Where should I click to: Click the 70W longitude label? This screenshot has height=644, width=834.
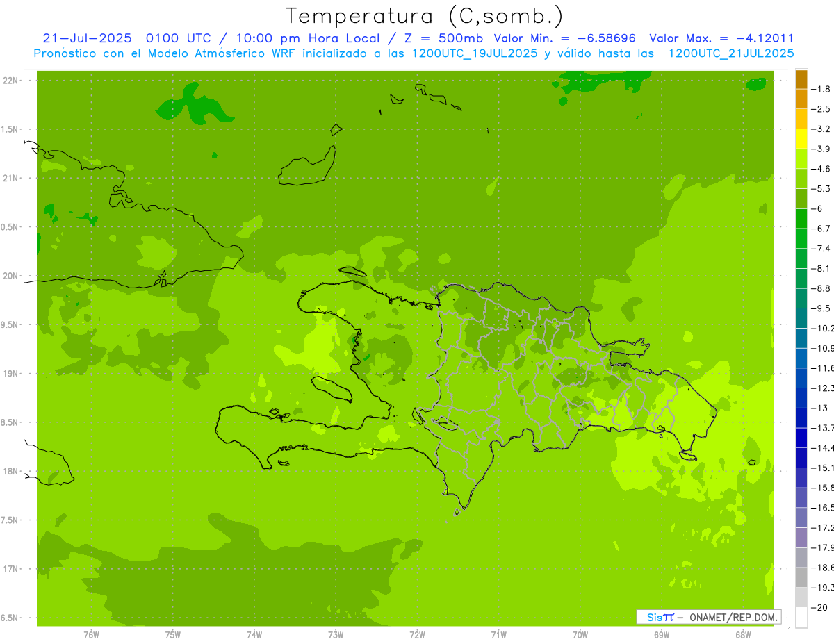coord(580,634)
